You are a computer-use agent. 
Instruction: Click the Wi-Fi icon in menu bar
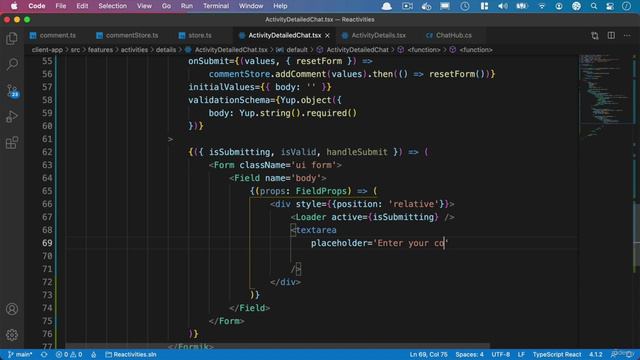click(x=542, y=6)
